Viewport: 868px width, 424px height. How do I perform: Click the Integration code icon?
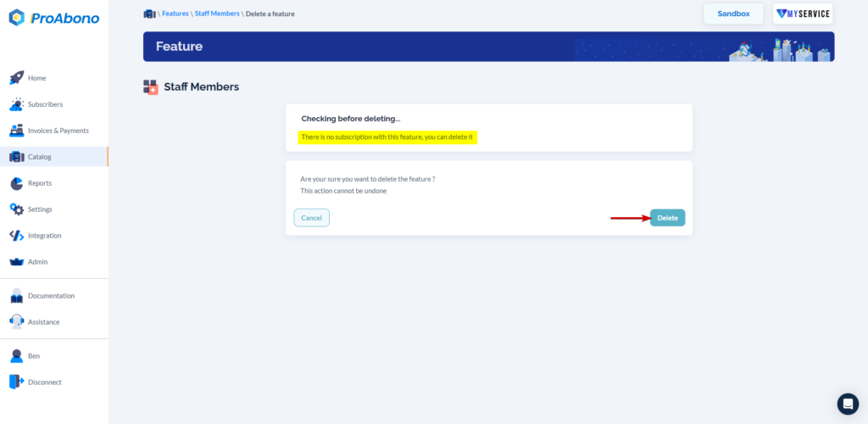coord(17,235)
